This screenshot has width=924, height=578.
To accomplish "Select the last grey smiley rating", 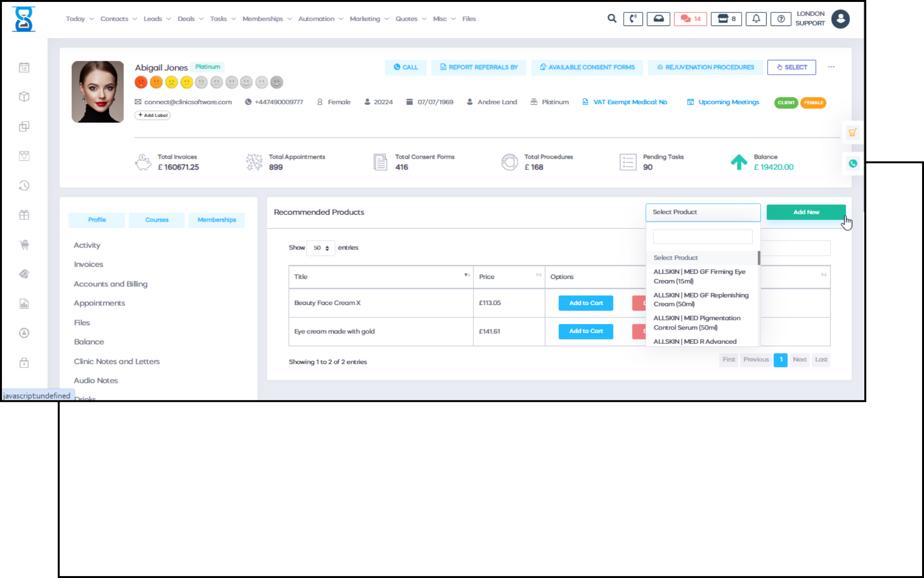I will click(x=277, y=82).
